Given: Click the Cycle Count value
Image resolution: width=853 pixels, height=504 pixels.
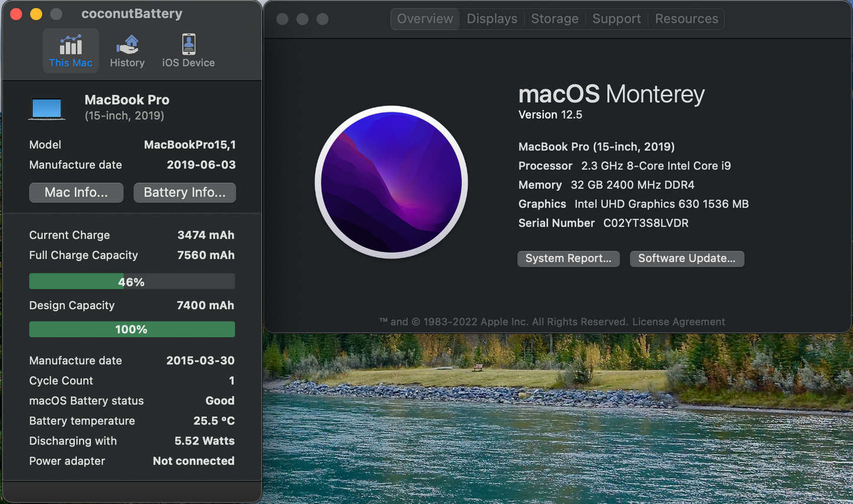Looking at the screenshot, I should [x=231, y=381].
